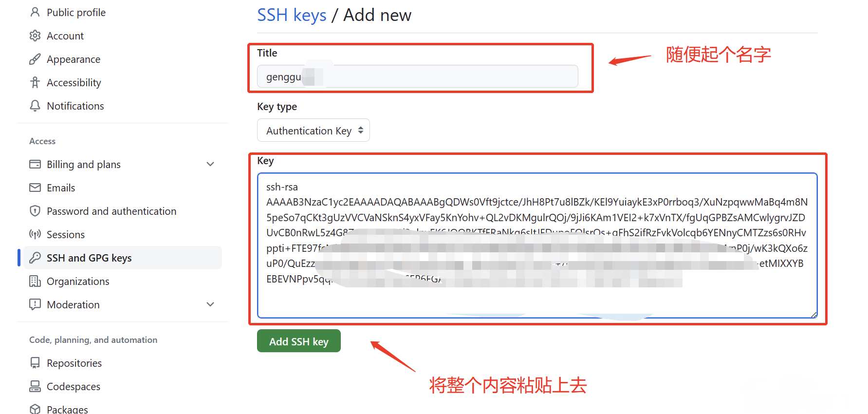Expand the Billing and plans chevron
868x414 pixels.
click(210, 164)
